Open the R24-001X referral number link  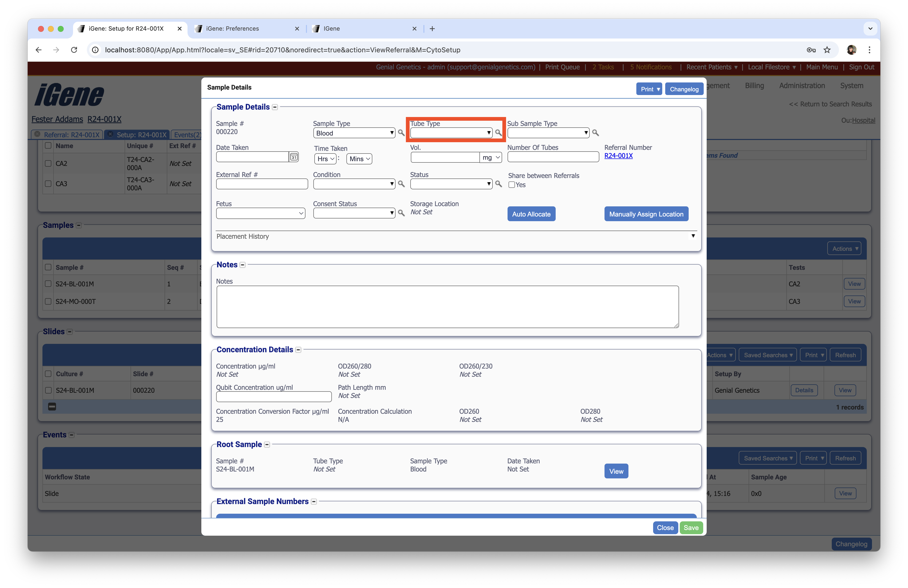coord(618,156)
